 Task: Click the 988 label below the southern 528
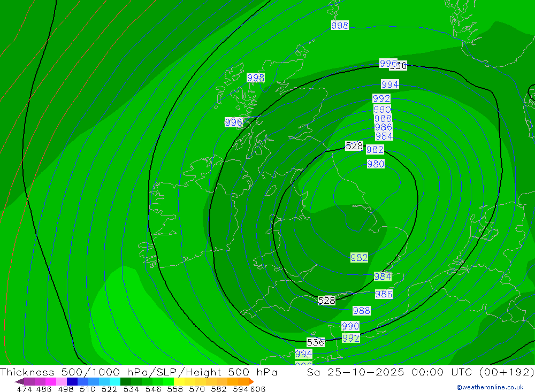coord(361,311)
